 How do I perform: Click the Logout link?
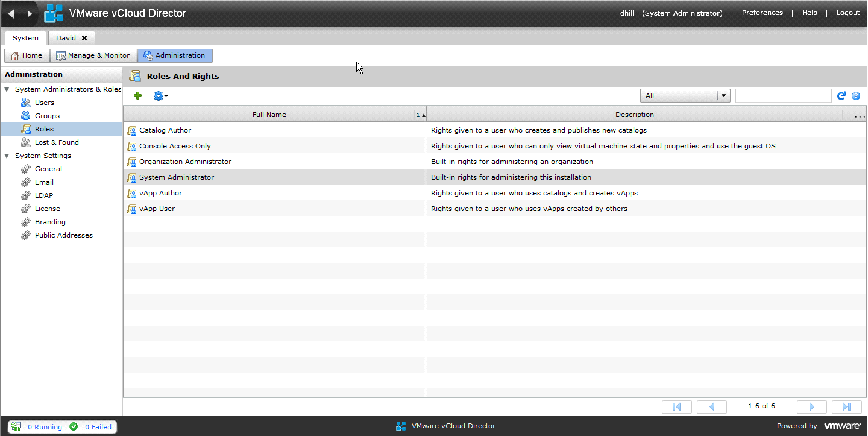coord(848,13)
